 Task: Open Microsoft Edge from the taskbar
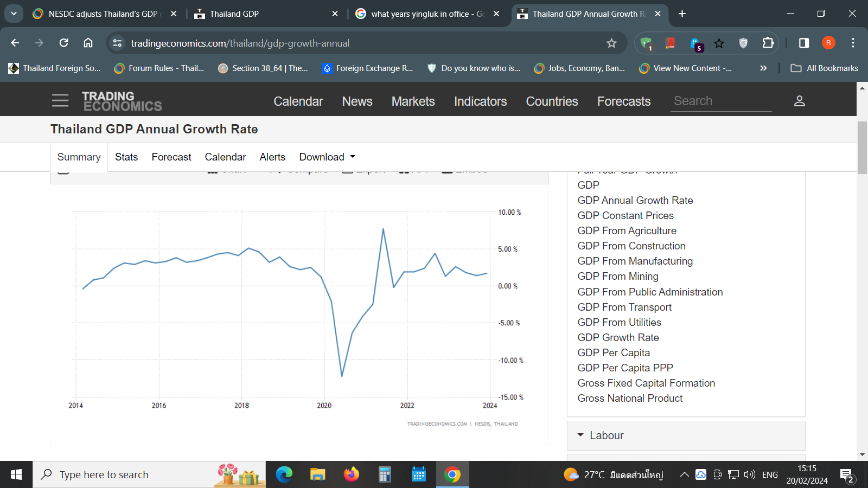click(x=284, y=475)
